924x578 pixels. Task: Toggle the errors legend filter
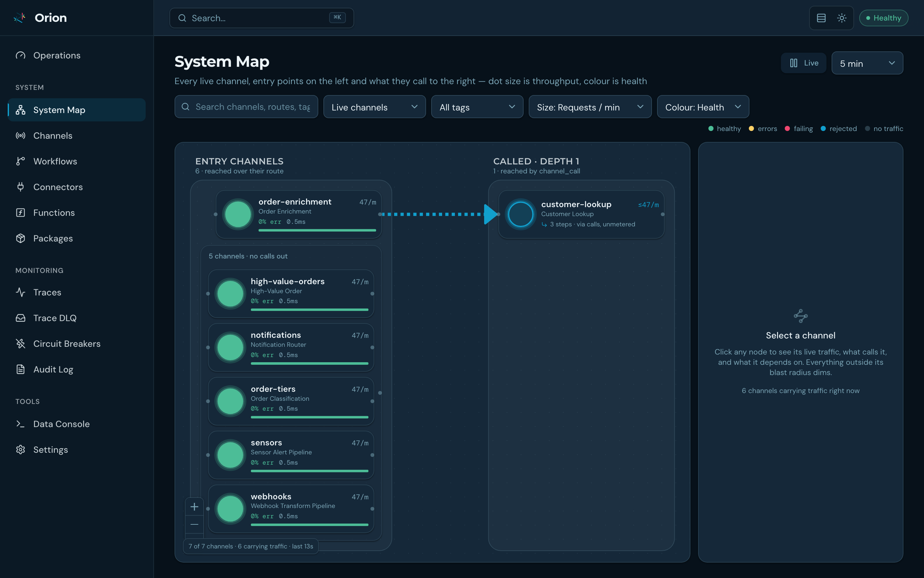coord(763,129)
